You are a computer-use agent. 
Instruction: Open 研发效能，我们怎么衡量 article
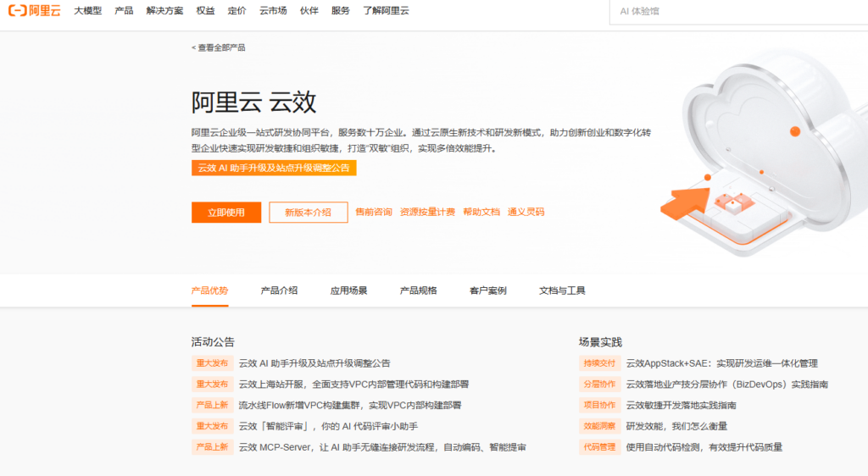click(x=676, y=426)
